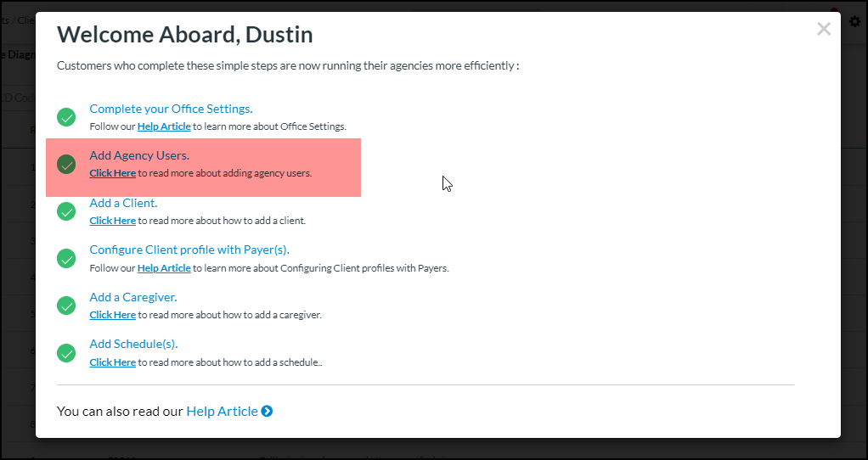Open the Help Article about Office Settings
Image resolution: width=868 pixels, height=460 pixels.
click(164, 126)
